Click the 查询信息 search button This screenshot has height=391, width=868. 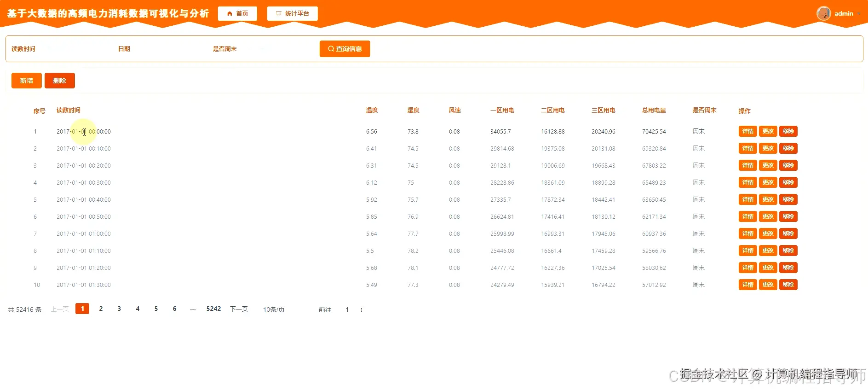tap(345, 49)
